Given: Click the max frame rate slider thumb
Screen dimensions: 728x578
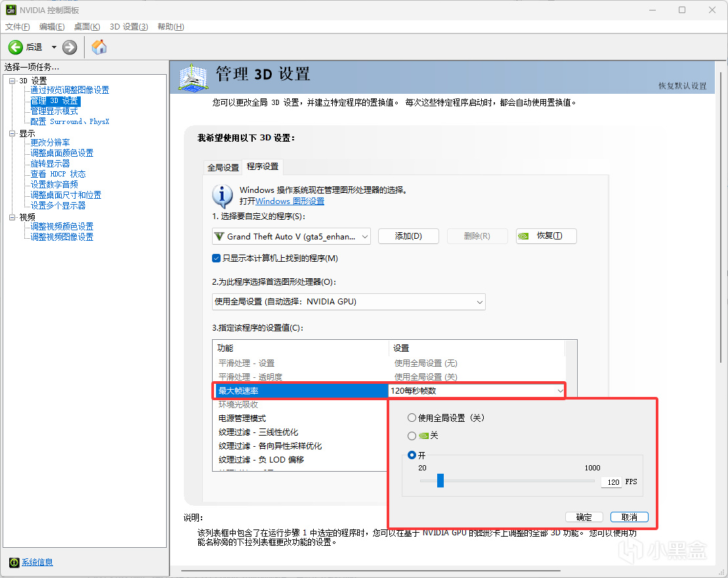Looking at the screenshot, I should (440, 481).
